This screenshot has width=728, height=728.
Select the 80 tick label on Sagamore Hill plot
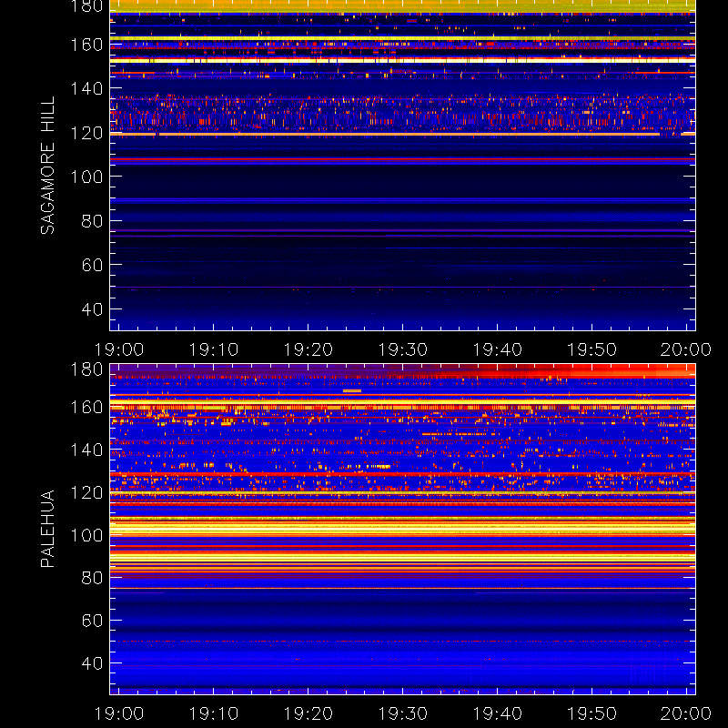click(92, 221)
